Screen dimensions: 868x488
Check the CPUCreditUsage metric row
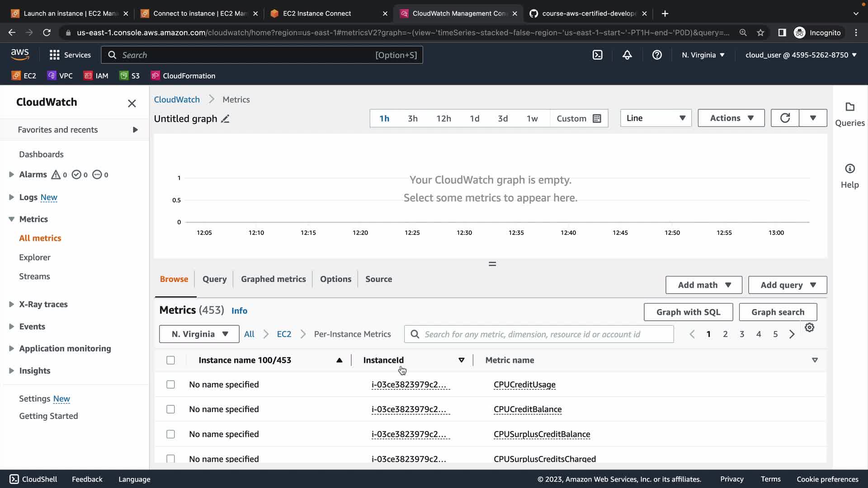pos(170,385)
